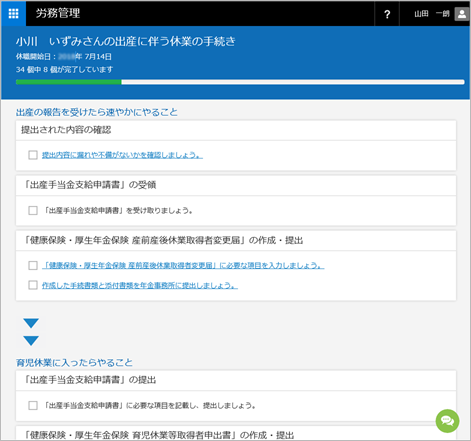The image size is (471, 441).
Task: Click the user avatar icon
Action: (462, 14)
